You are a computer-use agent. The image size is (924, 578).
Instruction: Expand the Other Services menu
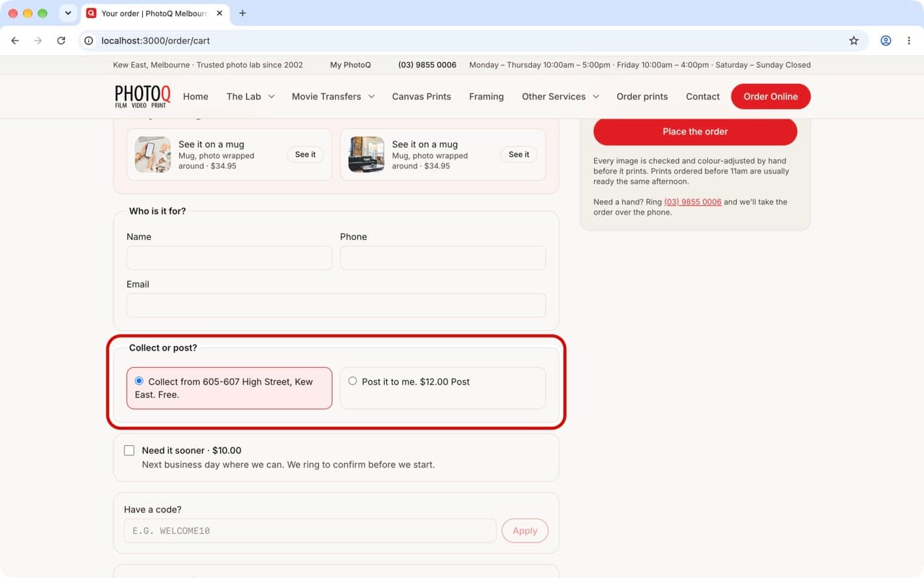[561, 96]
